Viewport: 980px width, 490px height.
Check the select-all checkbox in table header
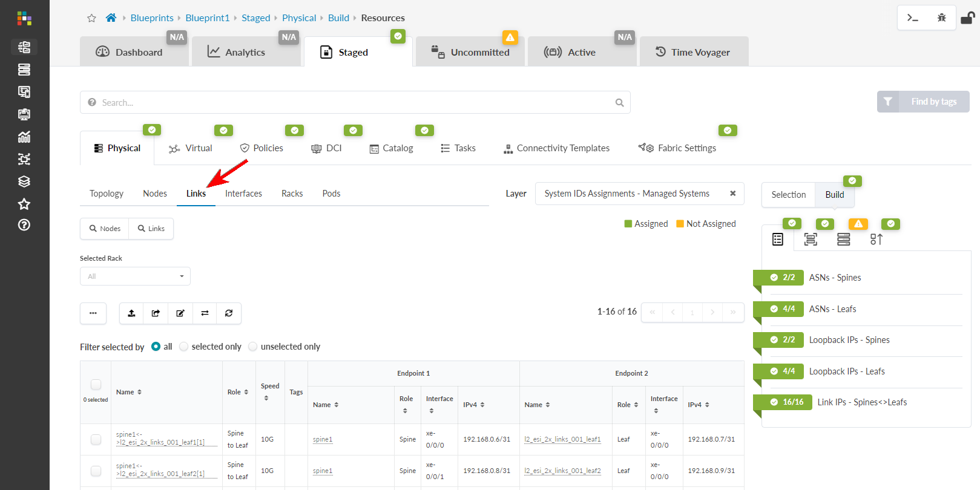tap(96, 385)
